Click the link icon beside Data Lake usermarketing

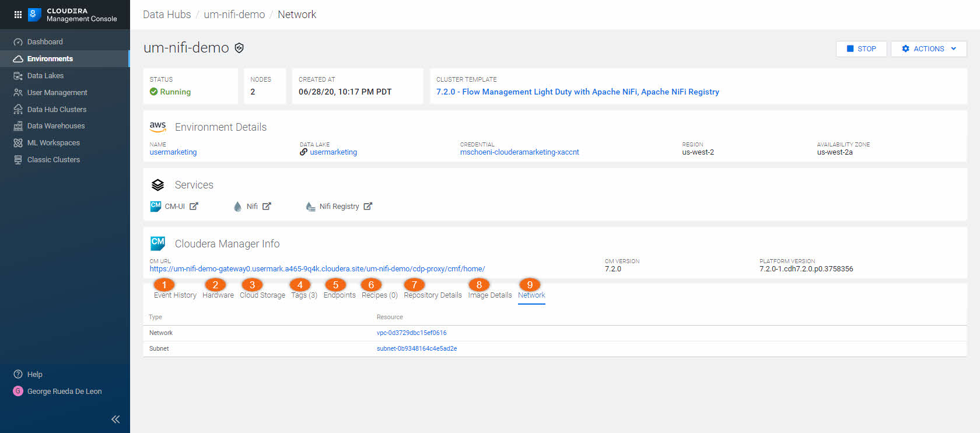click(303, 152)
